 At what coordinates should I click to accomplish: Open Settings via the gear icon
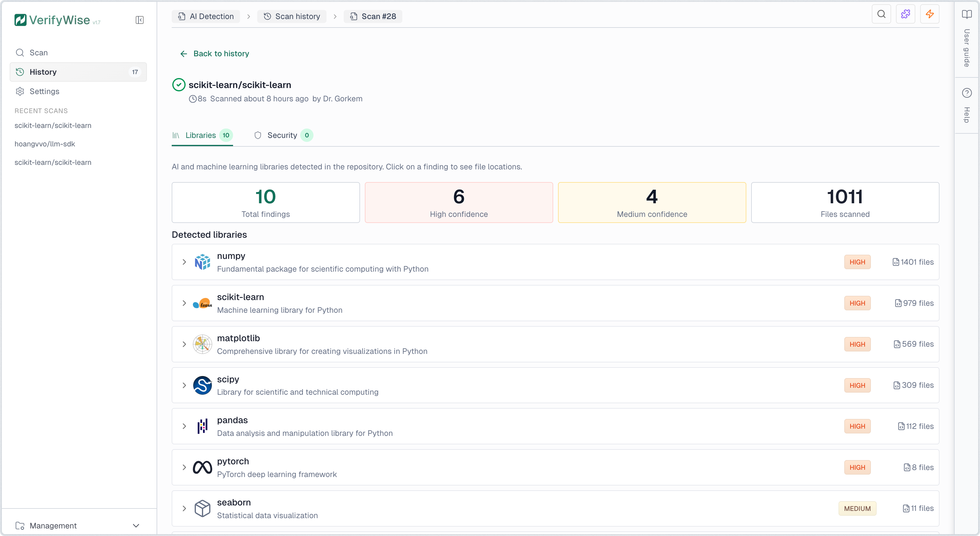[44, 91]
